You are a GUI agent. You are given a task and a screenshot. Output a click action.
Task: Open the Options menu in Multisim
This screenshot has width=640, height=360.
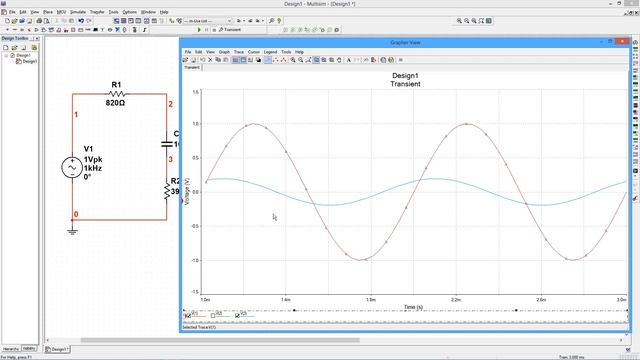coord(129,12)
